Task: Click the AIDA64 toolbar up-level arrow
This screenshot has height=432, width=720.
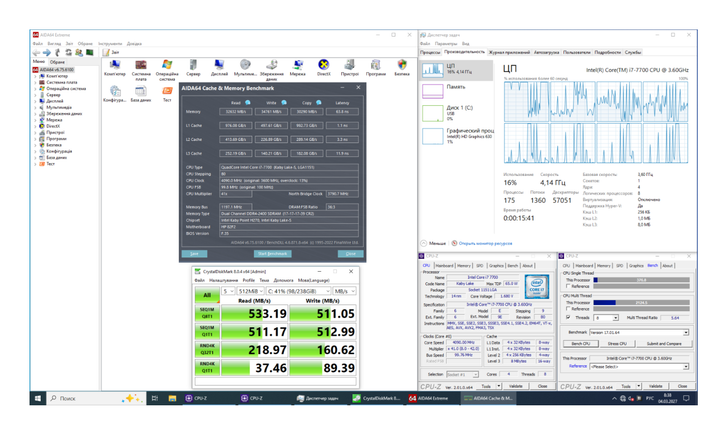Action: pos(57,52)
